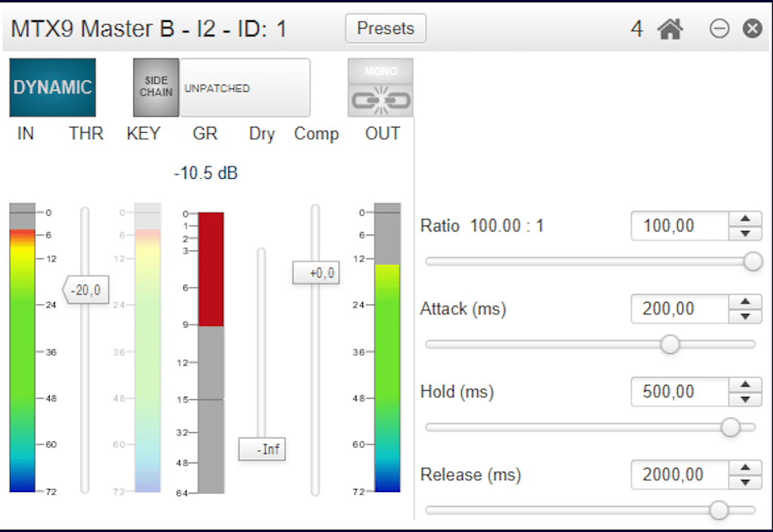Screen dimensions: 773x532
Task: Increase Ratio value with up arrow
Action: pos(746,219)
